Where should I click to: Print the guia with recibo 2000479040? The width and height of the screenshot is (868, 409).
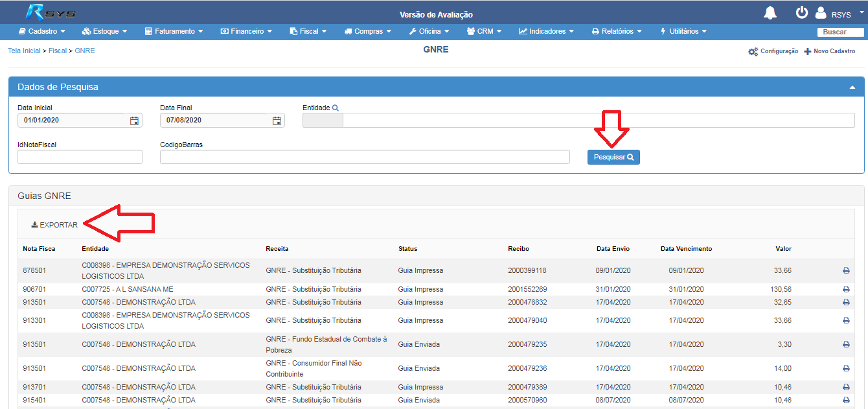pyautogui.click(x=846, y=320)
